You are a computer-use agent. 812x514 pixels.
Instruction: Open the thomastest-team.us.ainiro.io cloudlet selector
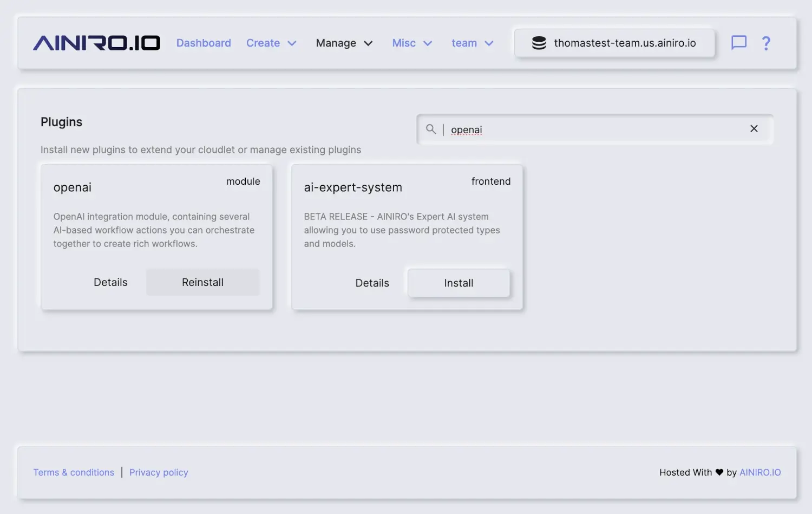point(614,43)
